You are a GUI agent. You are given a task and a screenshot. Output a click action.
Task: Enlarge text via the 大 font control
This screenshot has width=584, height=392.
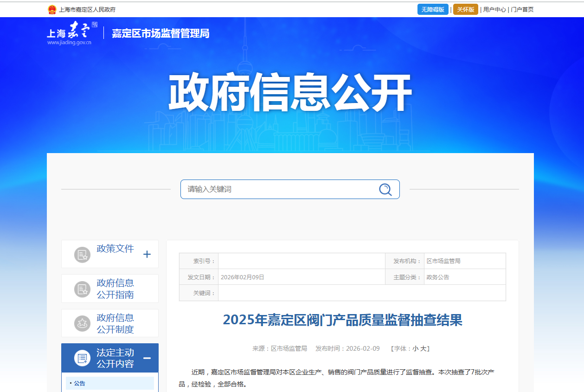(x=424, y=348)
